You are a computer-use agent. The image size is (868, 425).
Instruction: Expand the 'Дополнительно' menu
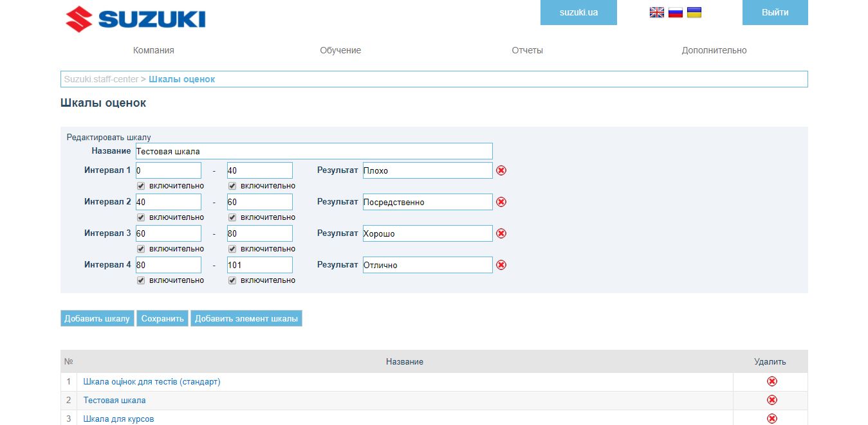click(714, 50)
